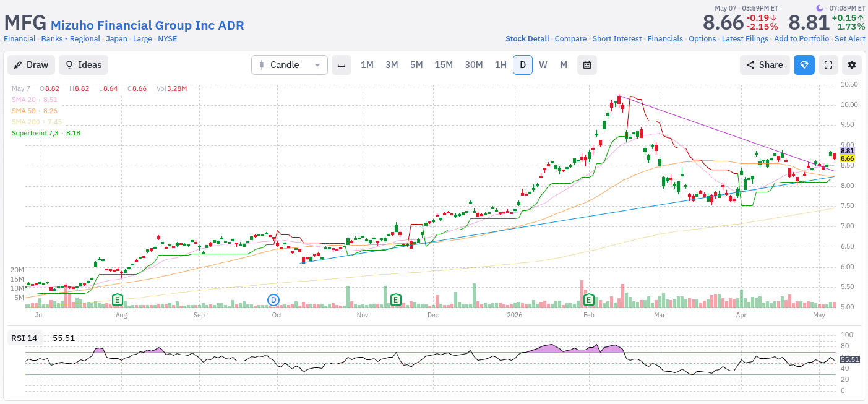Select the 3M interval

392,65
